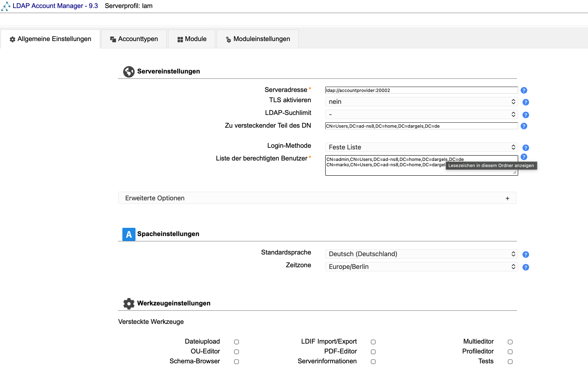588x367 pixels.
Task: Open help for Login-Methode
Action: pos(525,148)
